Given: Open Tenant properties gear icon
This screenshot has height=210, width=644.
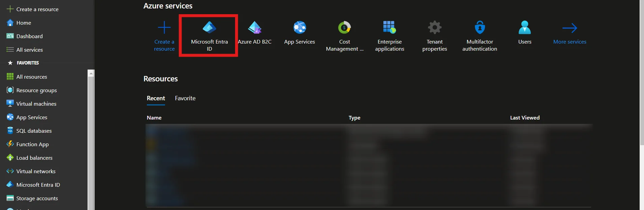Looking at the screenshot, I should (435, 27).
